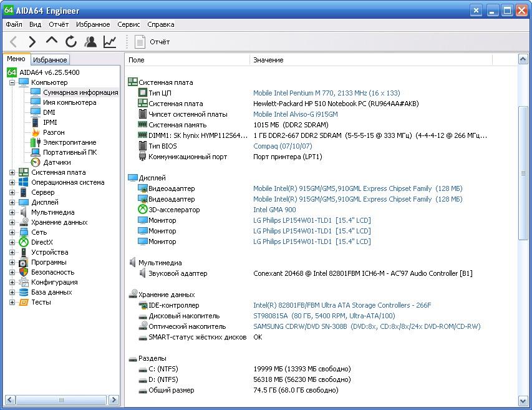Click the Значение column header
532x410 pixels.
[371, 60]
